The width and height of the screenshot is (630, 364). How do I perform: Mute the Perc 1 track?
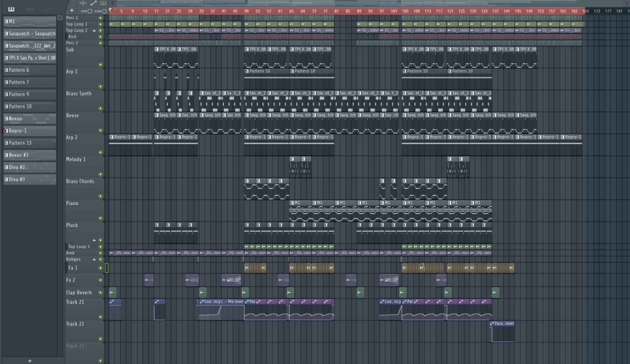(100, 18)
